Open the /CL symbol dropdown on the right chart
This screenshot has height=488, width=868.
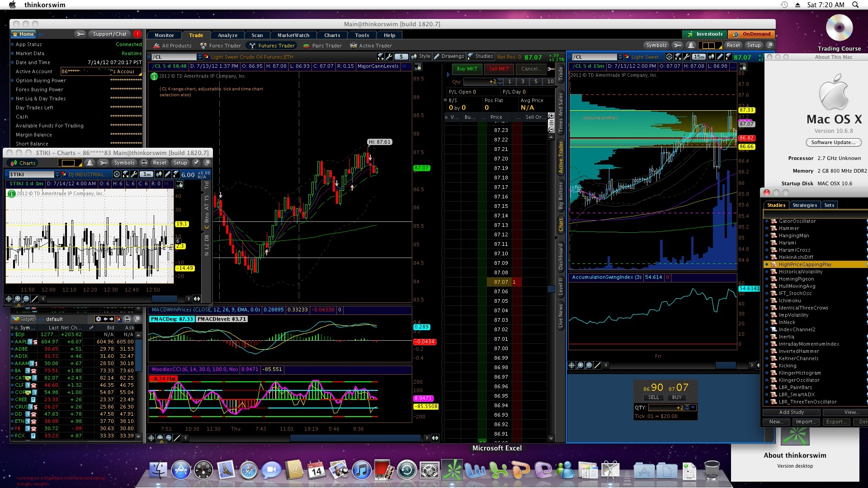(620, 57)
